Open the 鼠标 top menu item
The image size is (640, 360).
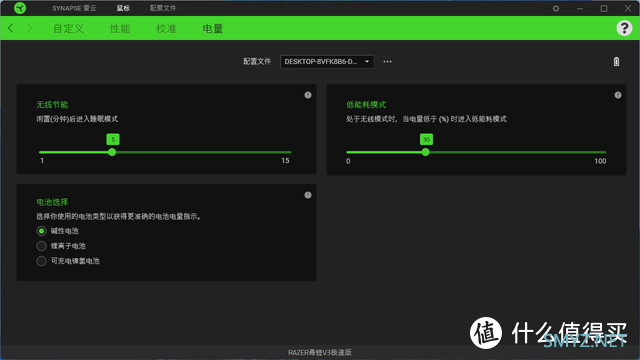[x=123, y=8]
